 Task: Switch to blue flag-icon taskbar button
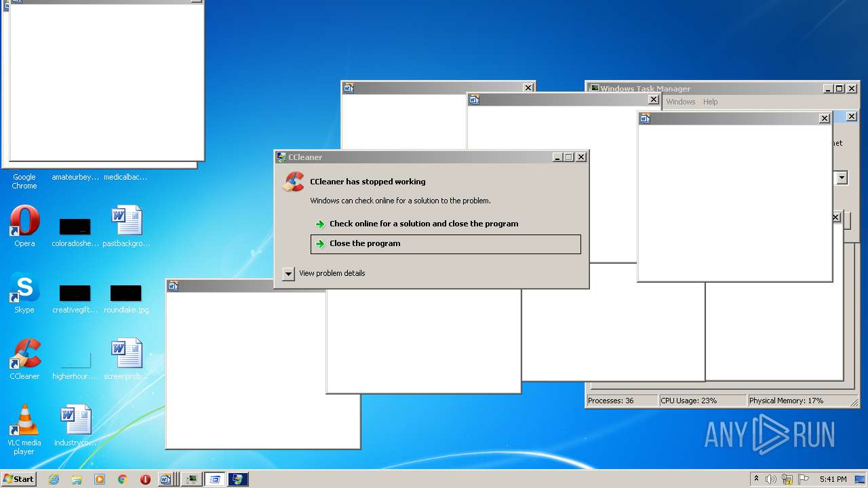pos(238,479)
